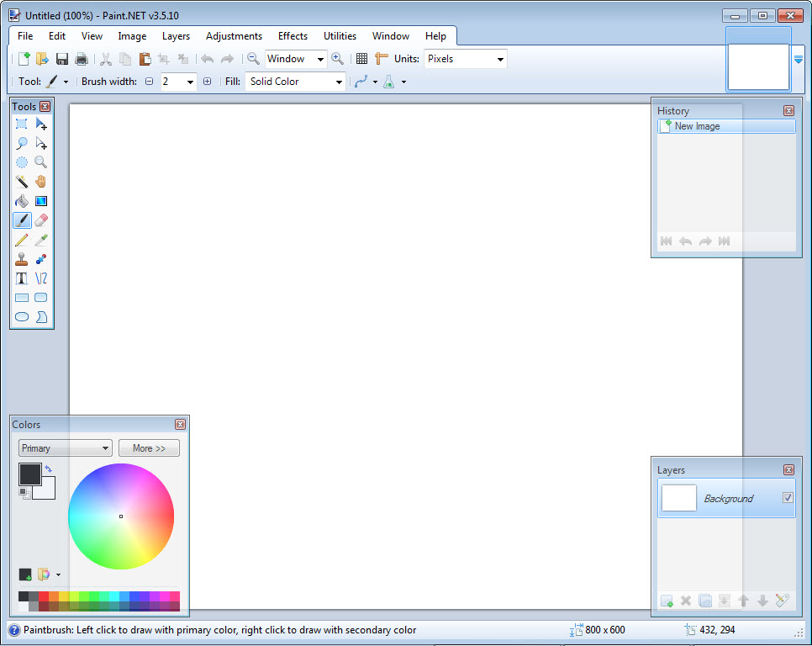The height and width of the screenshot is (646, 812).
Task: Open the Adjustments menu
Action: (234, 36)
